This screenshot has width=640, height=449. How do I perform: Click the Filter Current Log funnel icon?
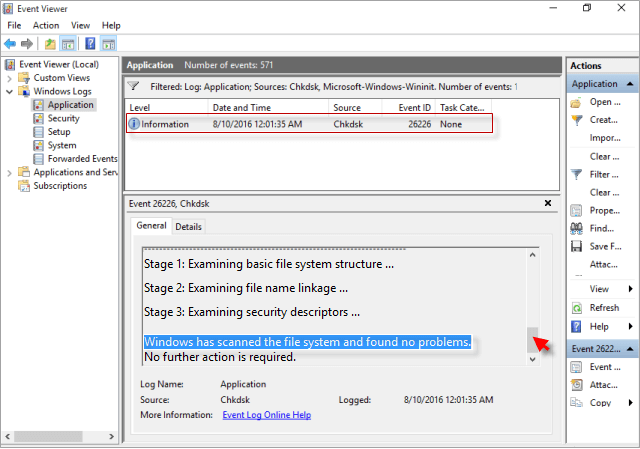click(576, 174)
